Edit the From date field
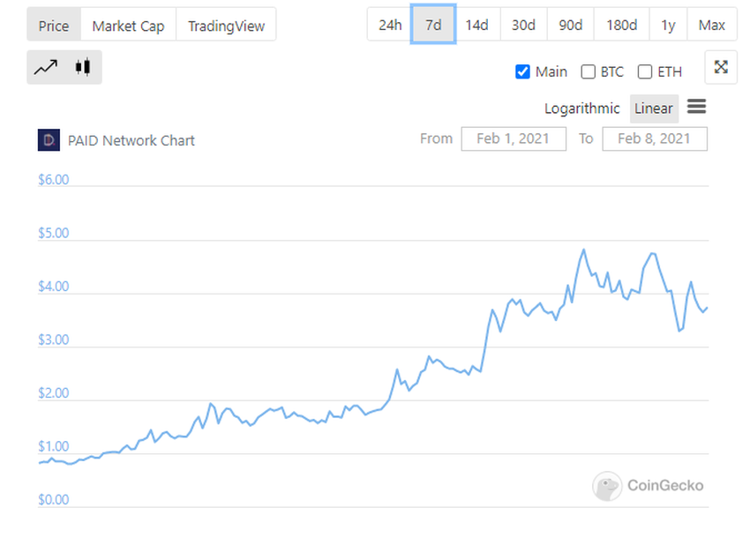The image size is (750, 560). [x=514, y=138]
